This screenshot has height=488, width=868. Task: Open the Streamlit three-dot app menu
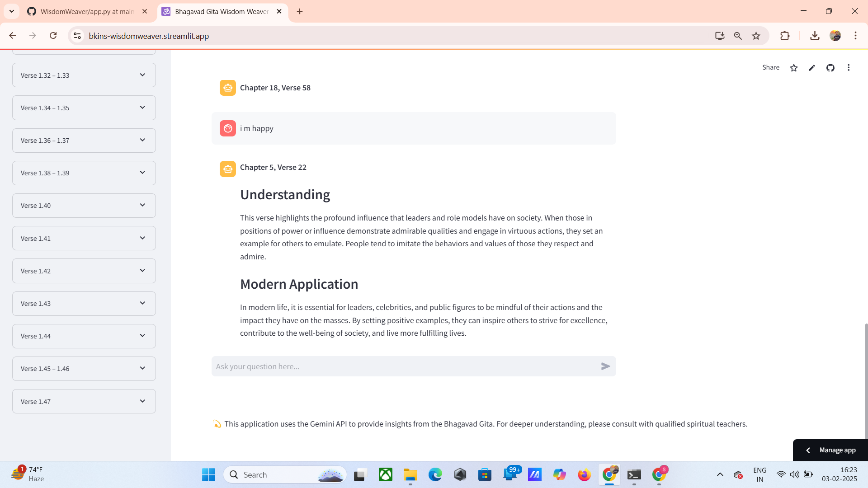[849, 68]
